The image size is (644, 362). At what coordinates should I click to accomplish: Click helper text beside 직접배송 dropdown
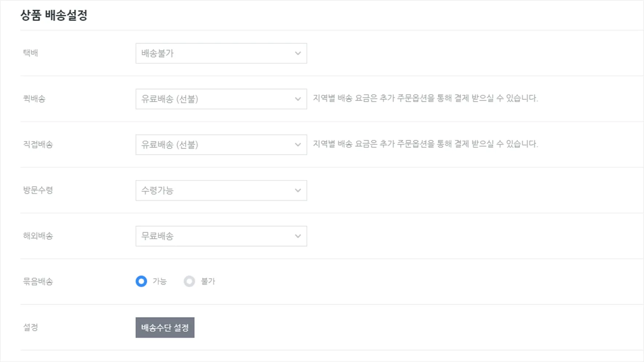click(425, 144)
